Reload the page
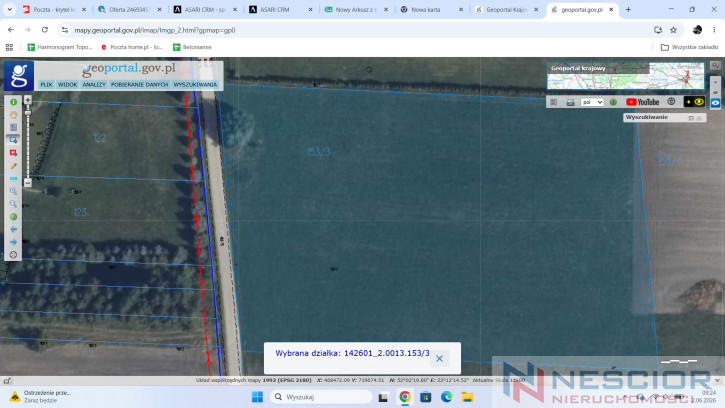Image resolution: width=725 pixels, height=408 pixels. (x=45, y=30)
